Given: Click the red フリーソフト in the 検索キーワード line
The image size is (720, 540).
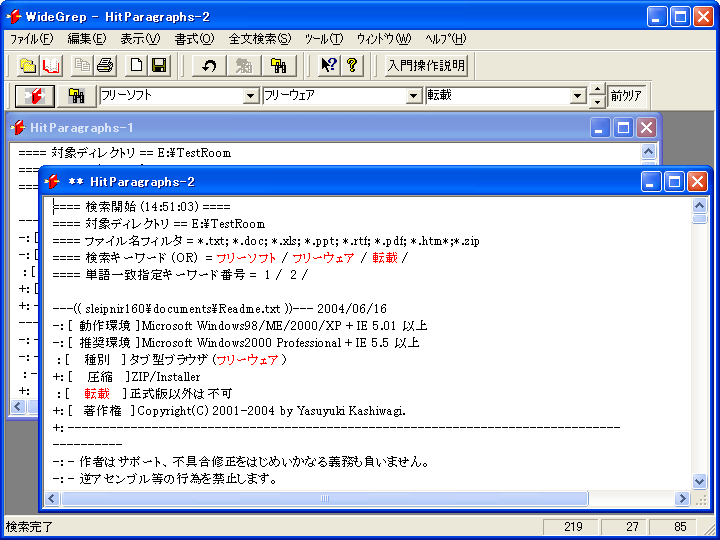Looking at the screenshot, I should (246, 258).
